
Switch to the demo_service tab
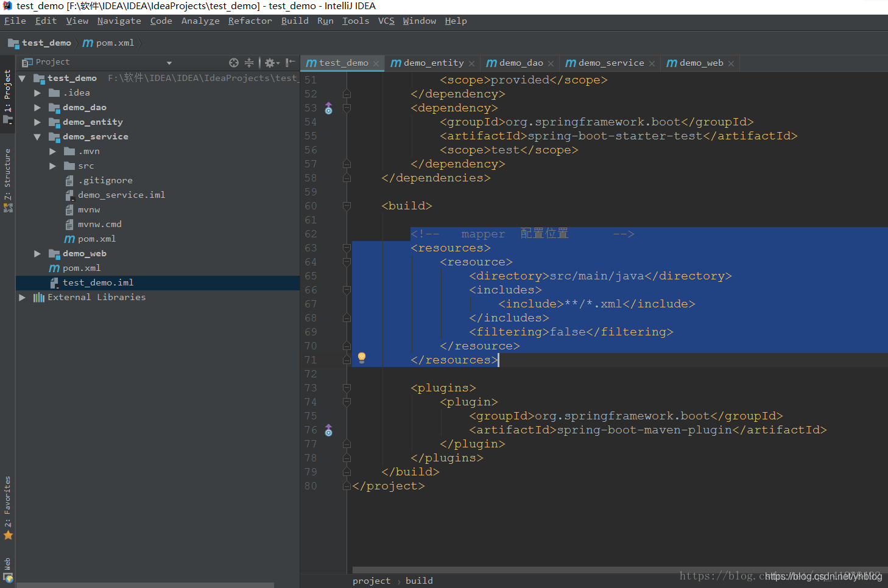click(x=610, y=63)
